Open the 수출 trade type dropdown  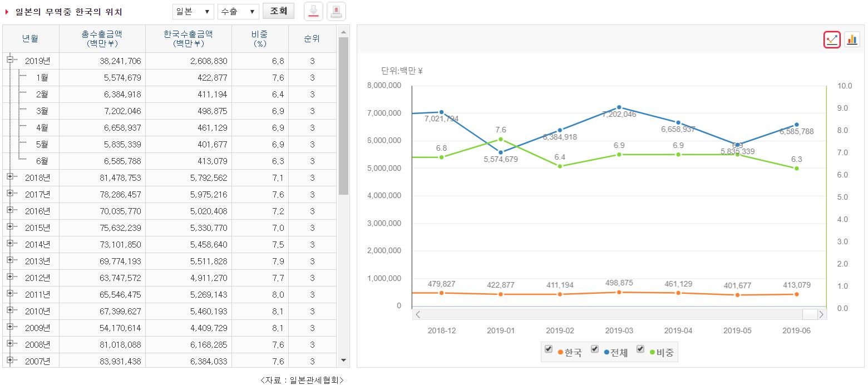(238, 12)
